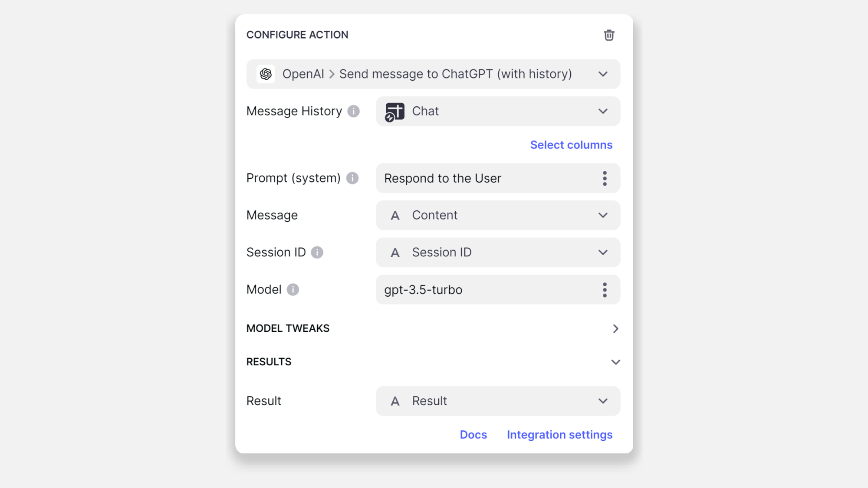
Task: Click info icon beside Session ID label
Action: point(317,252)
